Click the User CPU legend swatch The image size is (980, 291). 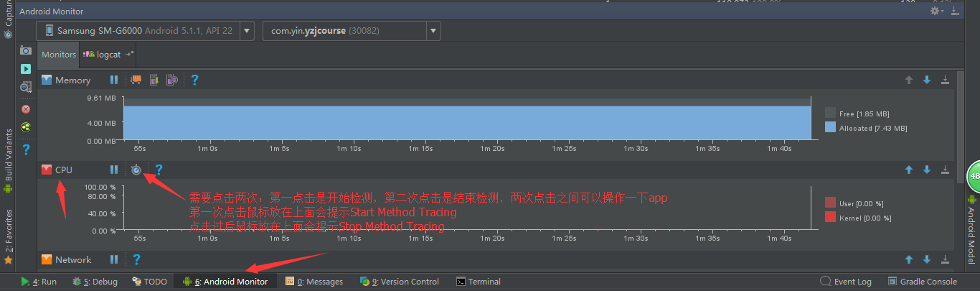[830, 203]
